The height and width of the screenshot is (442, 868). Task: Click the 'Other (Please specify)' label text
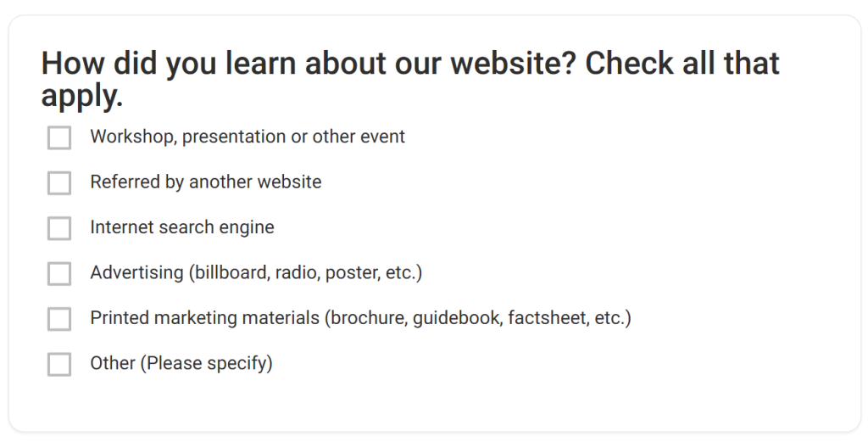point(181,364)
